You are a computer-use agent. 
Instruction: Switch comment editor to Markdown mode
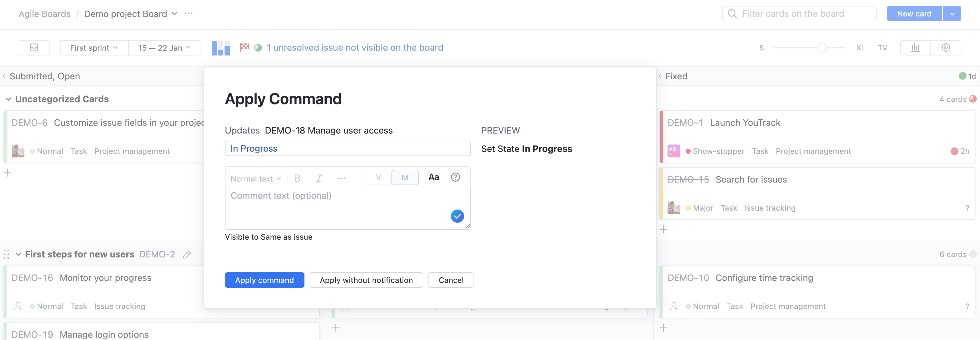tap(405, 177)
